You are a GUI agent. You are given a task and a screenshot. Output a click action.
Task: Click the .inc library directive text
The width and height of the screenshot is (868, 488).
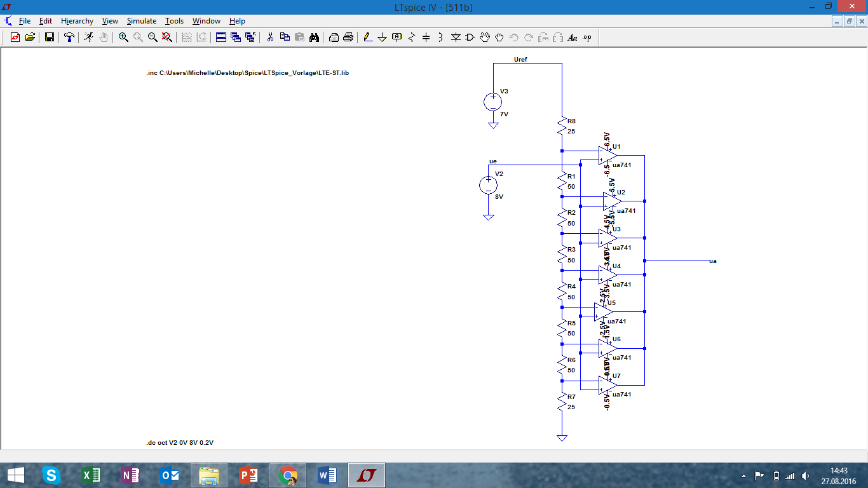(247, 73)
